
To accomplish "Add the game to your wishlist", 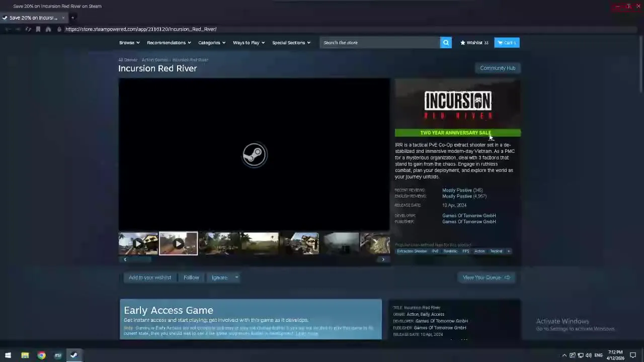I will (149, 278).
